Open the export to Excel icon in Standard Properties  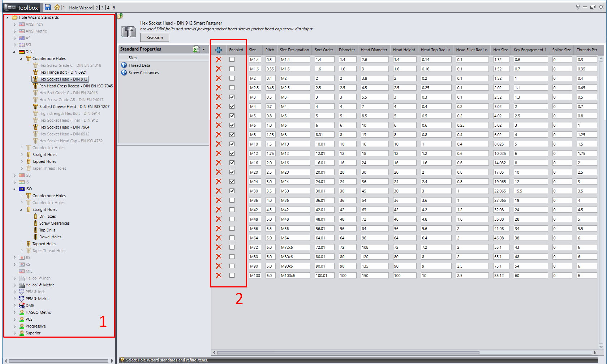[x=196, y=49]
